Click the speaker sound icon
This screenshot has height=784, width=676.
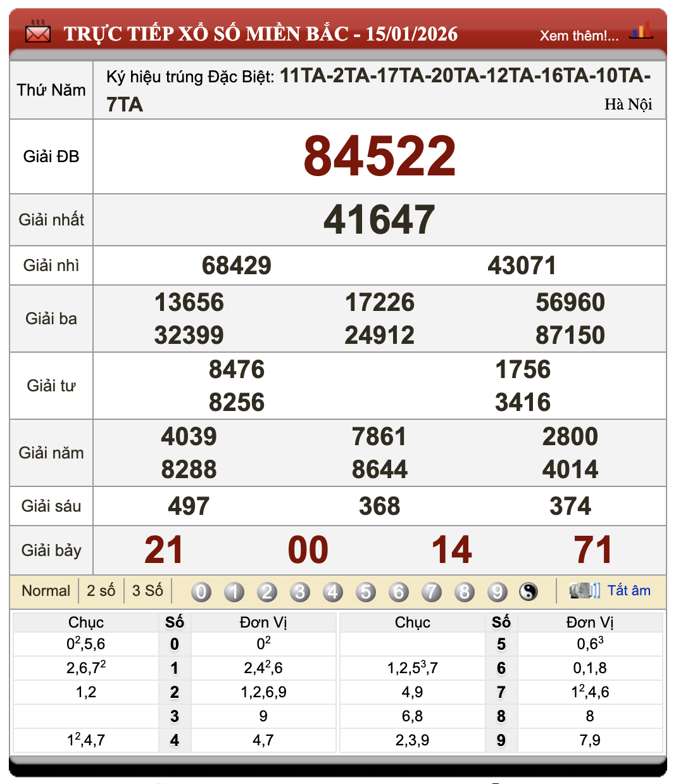(x=585, y=590)
